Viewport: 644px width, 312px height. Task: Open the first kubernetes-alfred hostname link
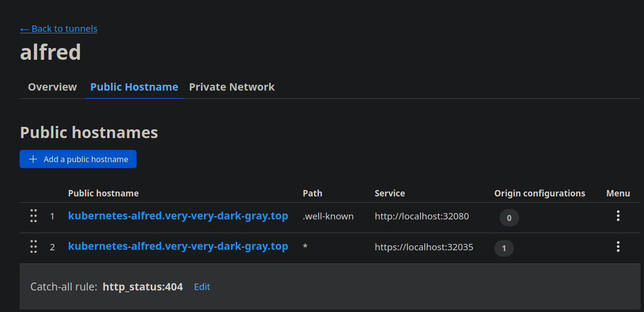178,216
